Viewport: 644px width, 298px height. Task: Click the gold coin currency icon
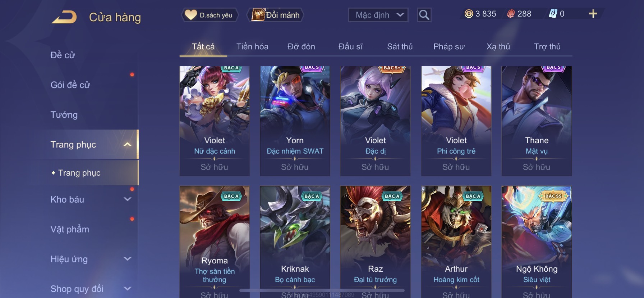pos(469,14)
